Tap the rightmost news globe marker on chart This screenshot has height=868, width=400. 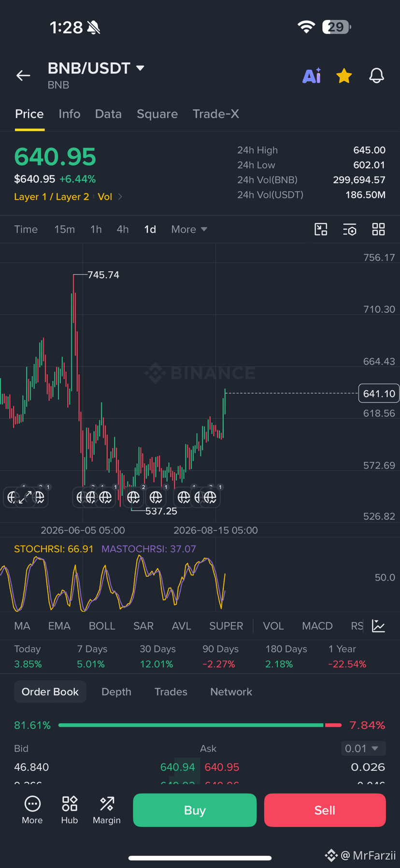tap(210, 497)
